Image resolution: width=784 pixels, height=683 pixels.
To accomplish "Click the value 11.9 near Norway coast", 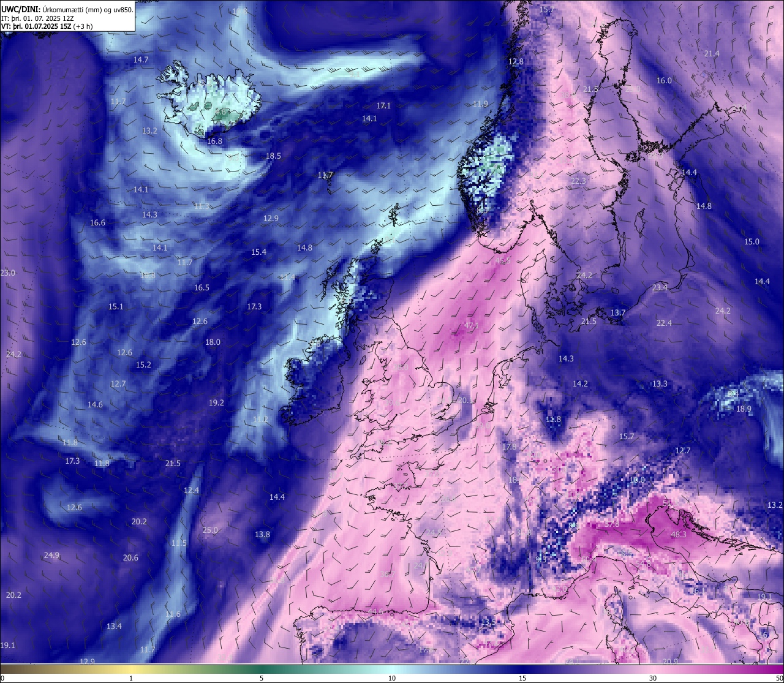I will [480, 104].
